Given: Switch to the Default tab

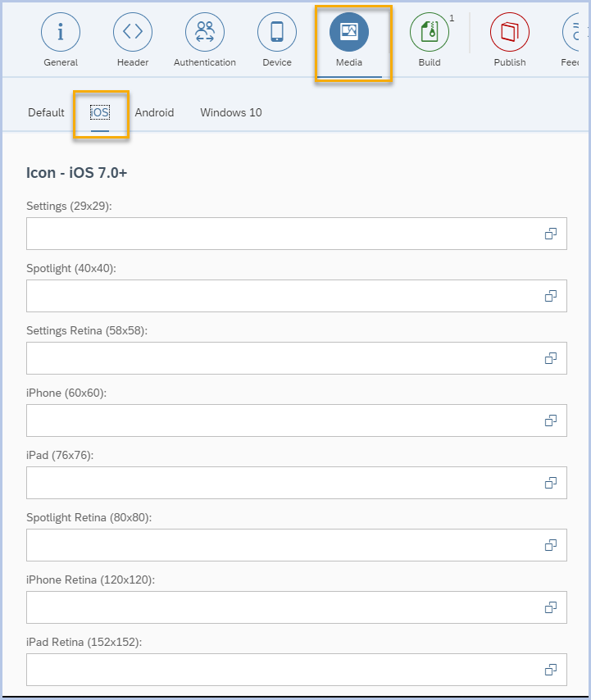Looking at the screenshot, I should [46, 112].
